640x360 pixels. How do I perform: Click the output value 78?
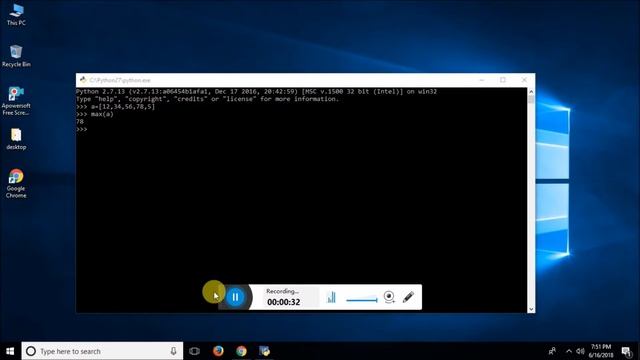coord(80,122)
